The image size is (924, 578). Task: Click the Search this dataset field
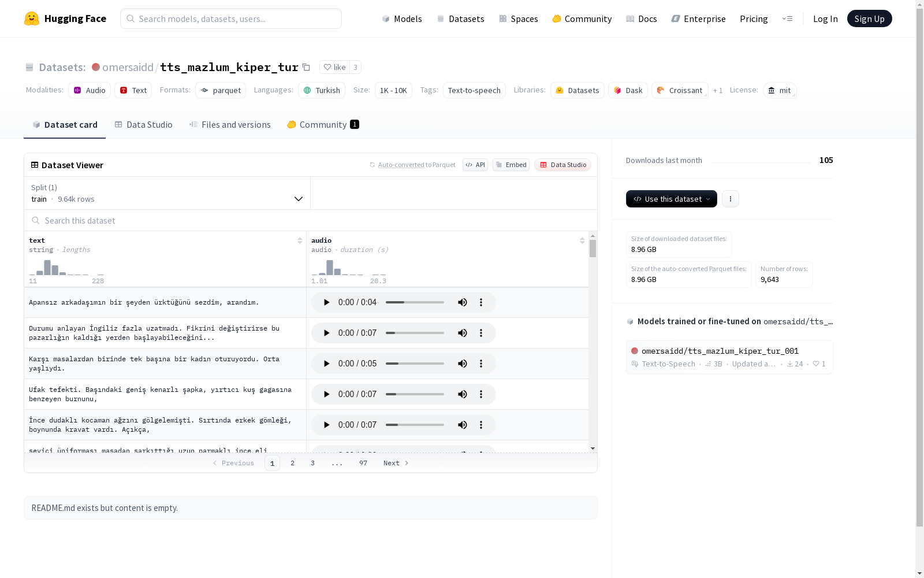311,220
